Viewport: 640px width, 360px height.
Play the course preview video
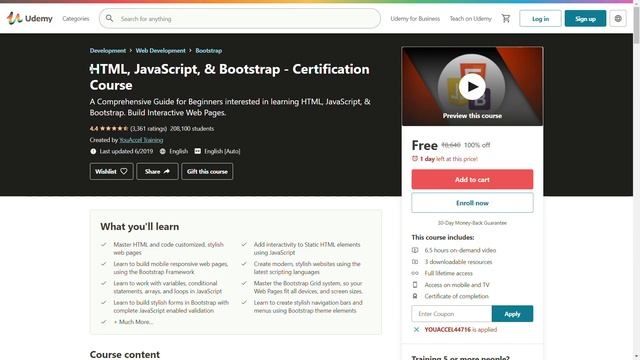pyautogui.click(x=472, y=87)
